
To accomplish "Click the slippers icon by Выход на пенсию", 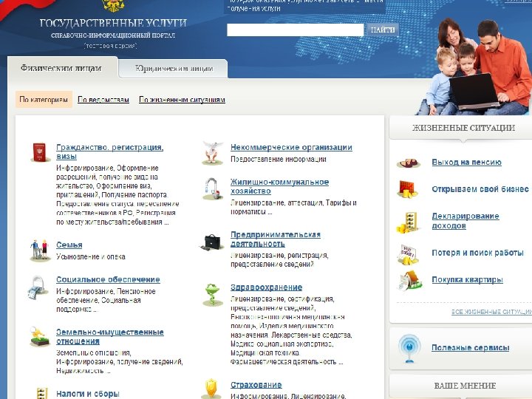I will (x=409, y=163).
